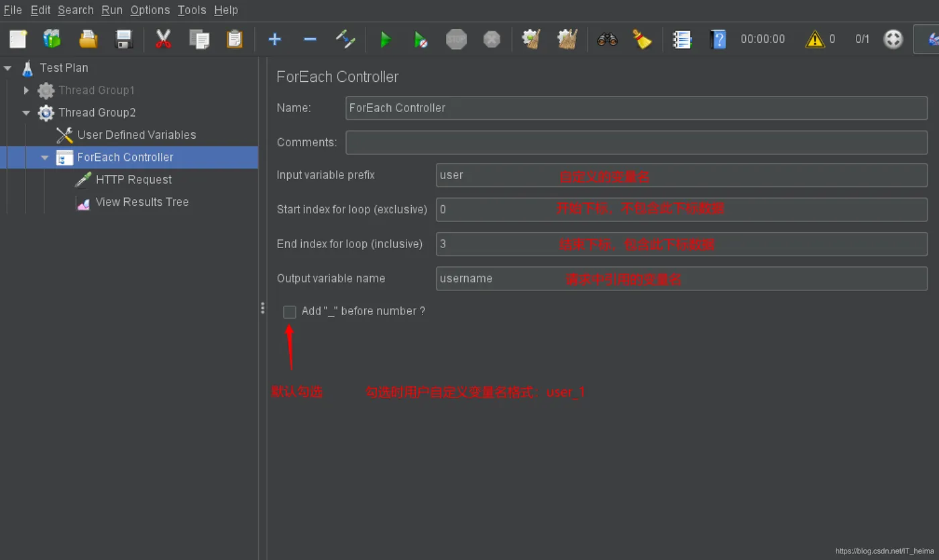Open Search with binoculars icon
The height and width of the screenshot is (560, 939).
tap(607, 40)
